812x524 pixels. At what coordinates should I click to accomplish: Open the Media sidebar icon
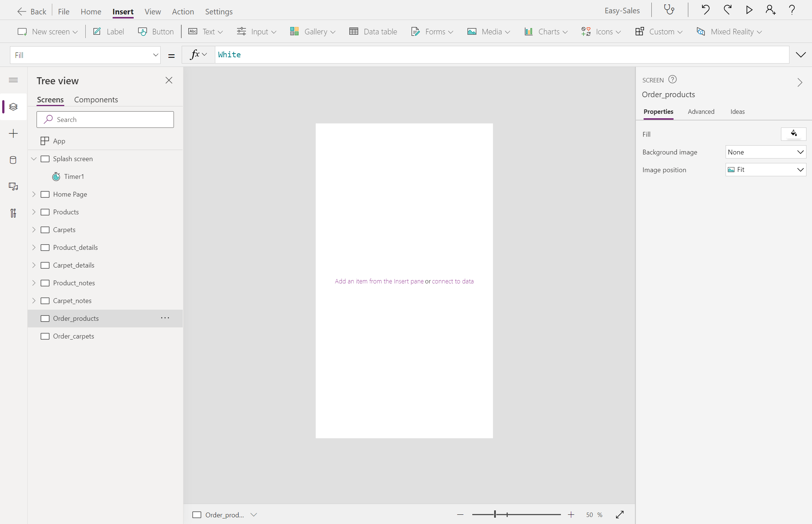pyautogui.click(x=13, y=187)
